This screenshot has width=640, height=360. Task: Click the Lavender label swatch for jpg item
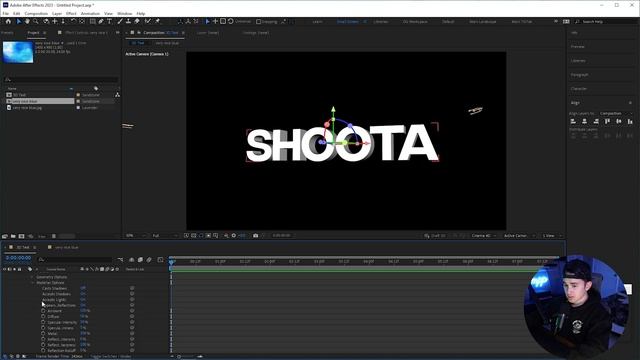coord(78,108)
